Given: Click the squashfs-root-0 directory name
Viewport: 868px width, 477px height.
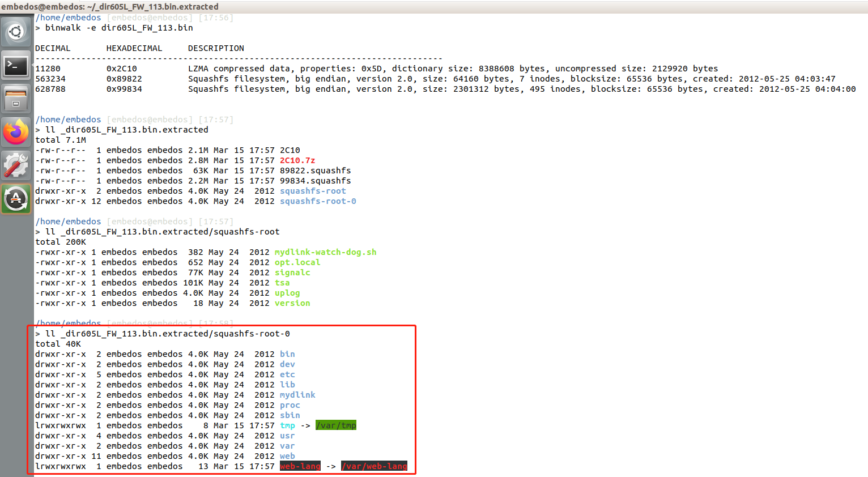Looking at the screenshot, I should click(x=318, y=201).
